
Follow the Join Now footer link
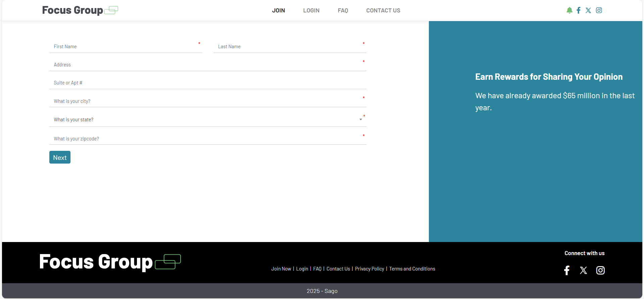point(281,269)
